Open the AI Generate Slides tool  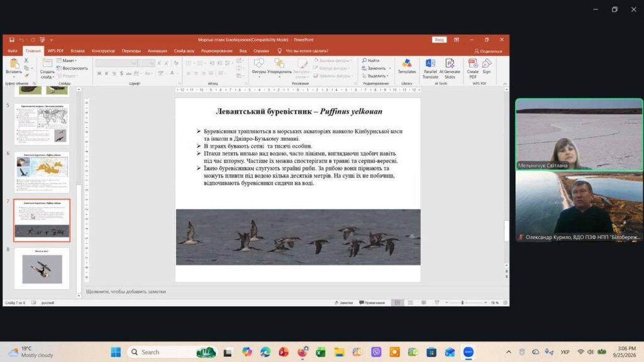point(450,68)
